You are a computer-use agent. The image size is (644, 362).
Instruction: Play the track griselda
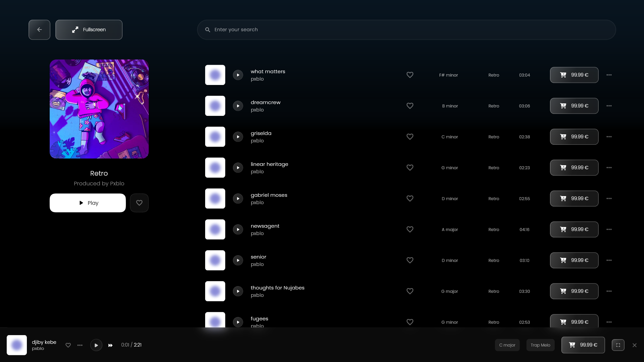pos(238,137)
